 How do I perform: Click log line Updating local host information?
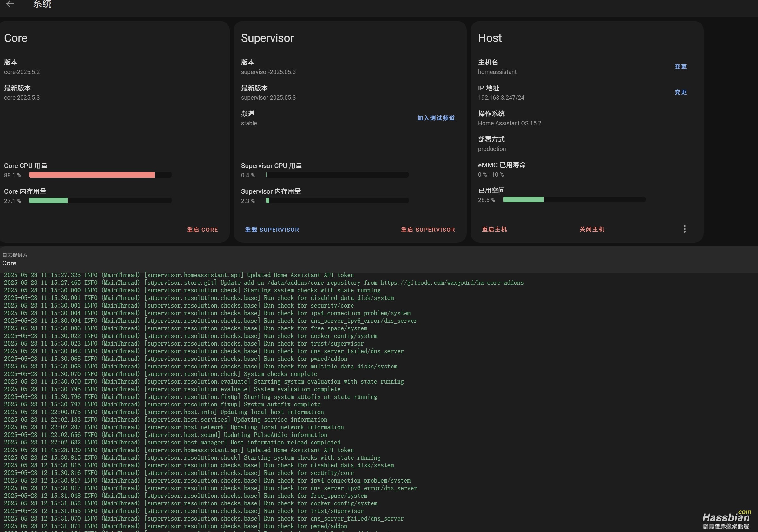click(164, 412)
